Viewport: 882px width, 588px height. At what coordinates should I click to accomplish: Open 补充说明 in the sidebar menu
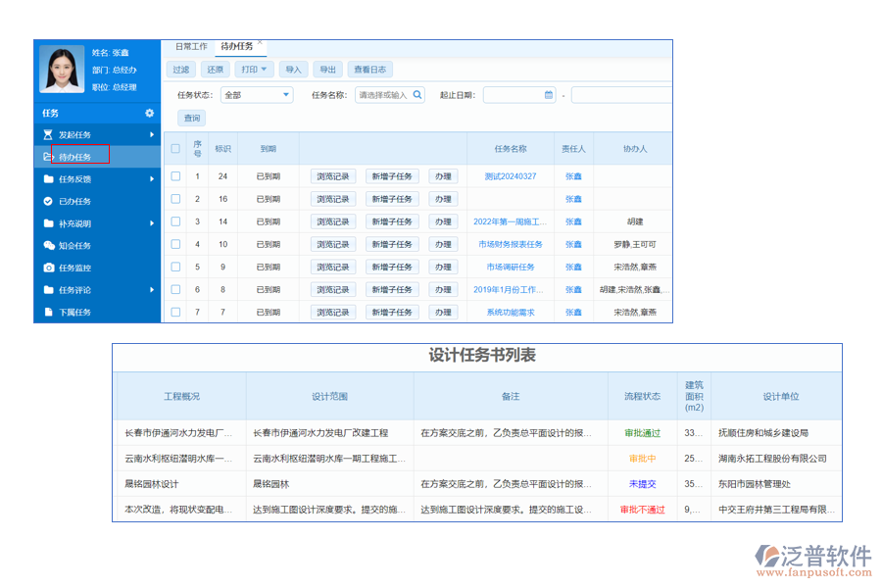coord(75,223)
